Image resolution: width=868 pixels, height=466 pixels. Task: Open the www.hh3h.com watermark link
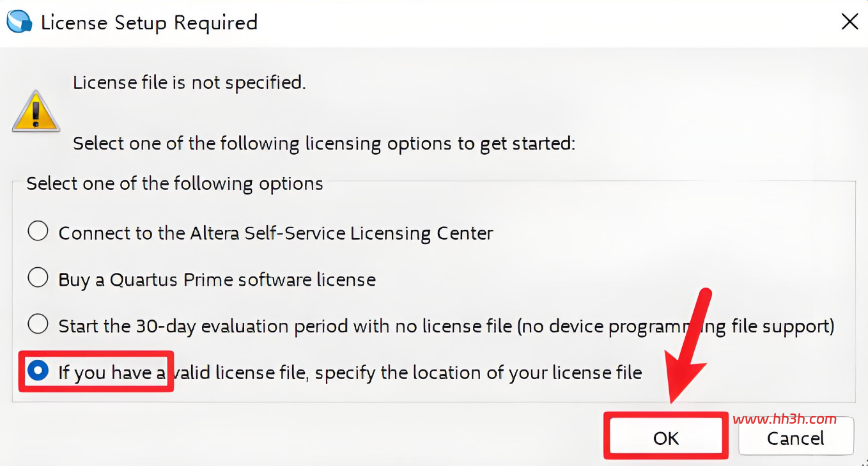coord(784,419)
